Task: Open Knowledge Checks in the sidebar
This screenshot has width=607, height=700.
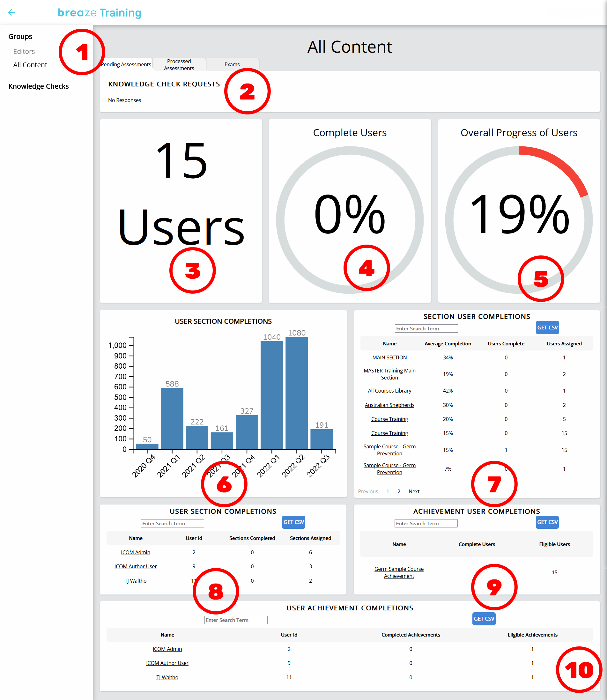Action: click(38, 86)
